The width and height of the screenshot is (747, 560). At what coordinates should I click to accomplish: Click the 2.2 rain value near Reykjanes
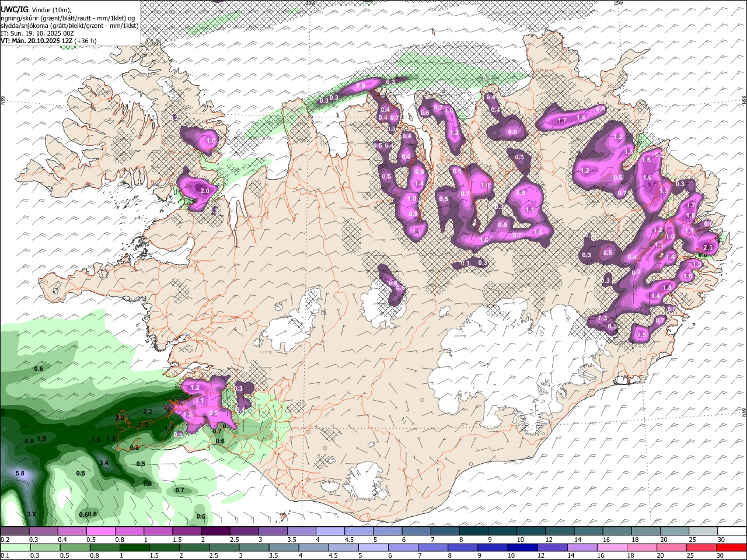click(148, 411)
